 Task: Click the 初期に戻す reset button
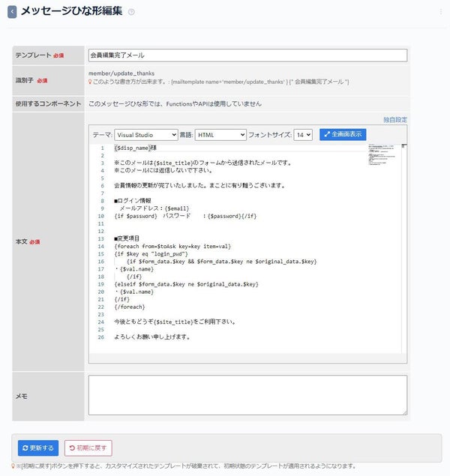point(88,448)
